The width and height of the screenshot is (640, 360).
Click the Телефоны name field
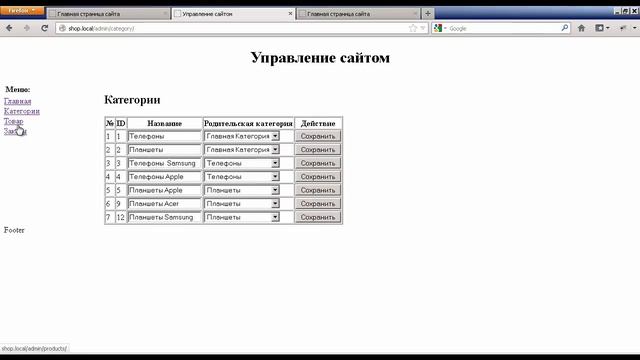click(x=165, y=136)
